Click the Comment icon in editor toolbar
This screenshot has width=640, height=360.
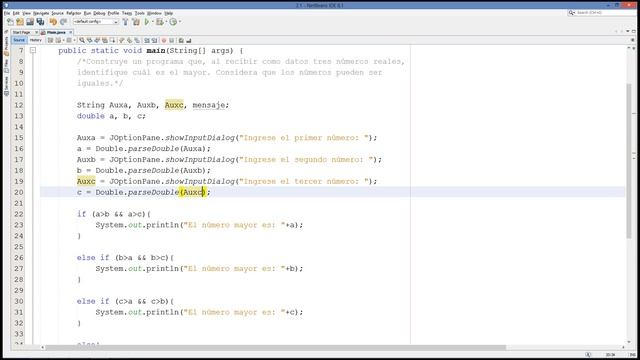181,40
